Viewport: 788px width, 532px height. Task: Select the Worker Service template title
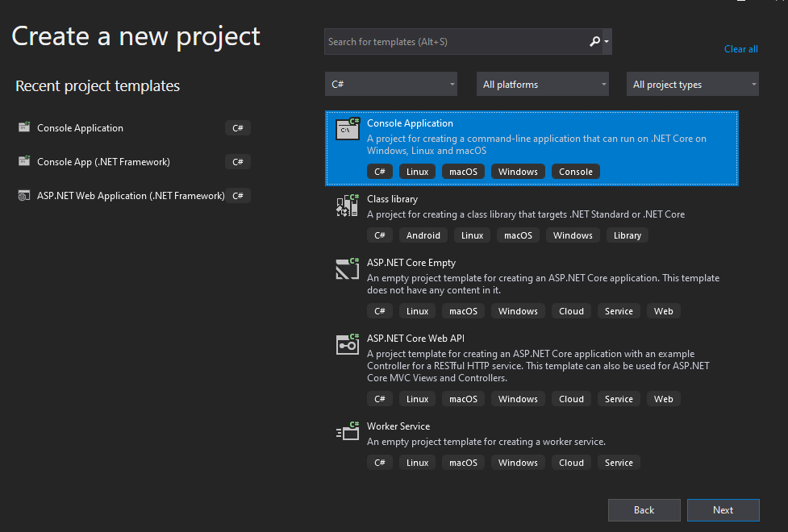click(398, 426)
